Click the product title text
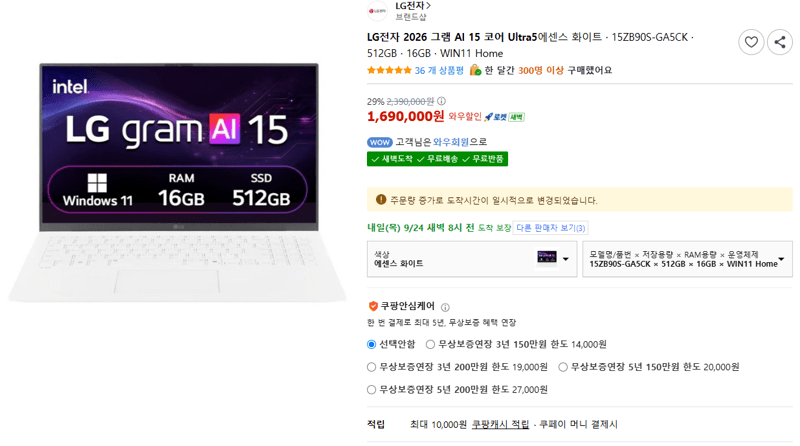This screenshot has width=800, height=446. pyautogui.click(x=530, y=45)
